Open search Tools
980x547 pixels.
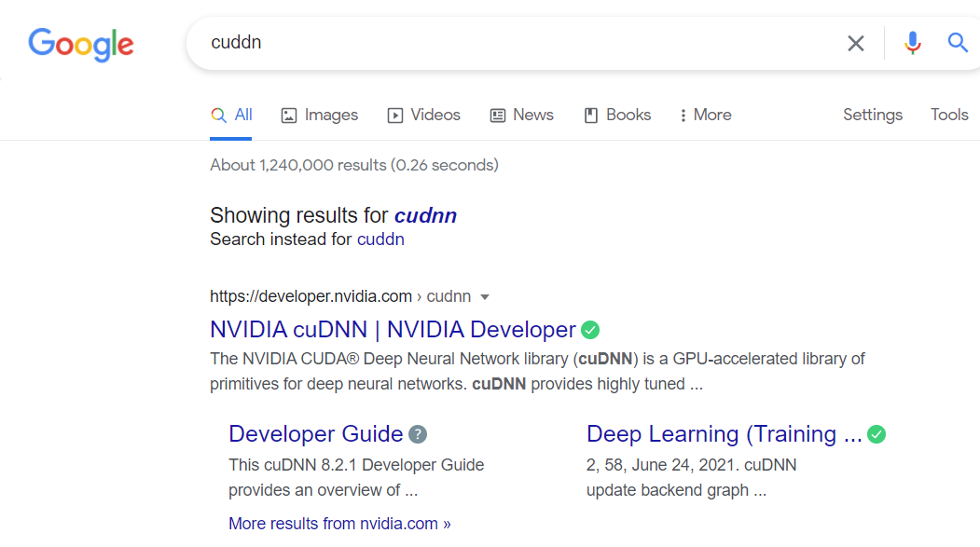949,115
